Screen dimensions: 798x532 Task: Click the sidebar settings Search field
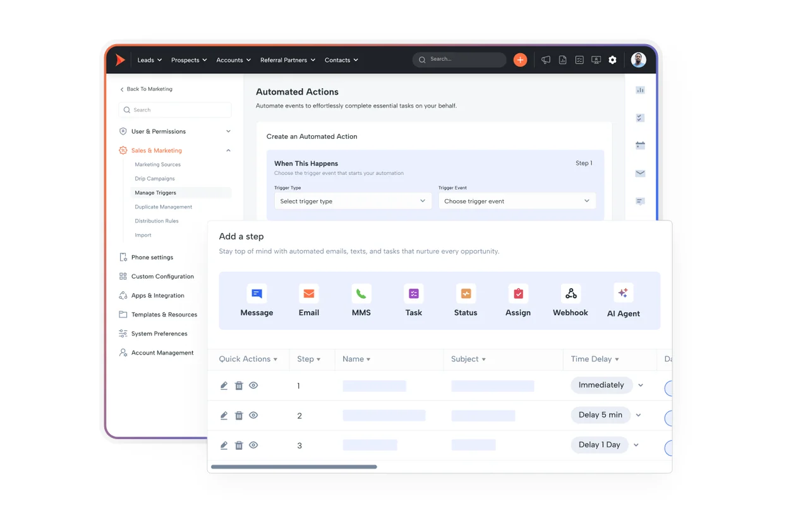(175, 110)
